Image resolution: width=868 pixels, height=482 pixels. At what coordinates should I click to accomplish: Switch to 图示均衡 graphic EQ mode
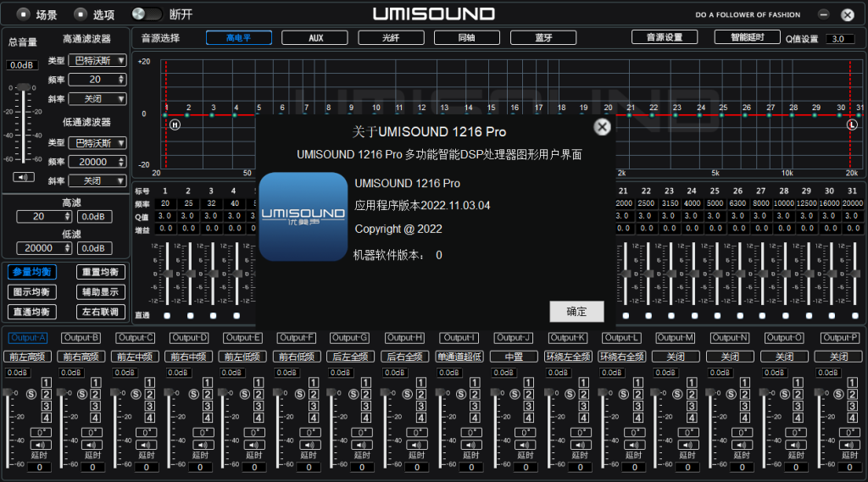pyautogui.click(x=31, y=291)
